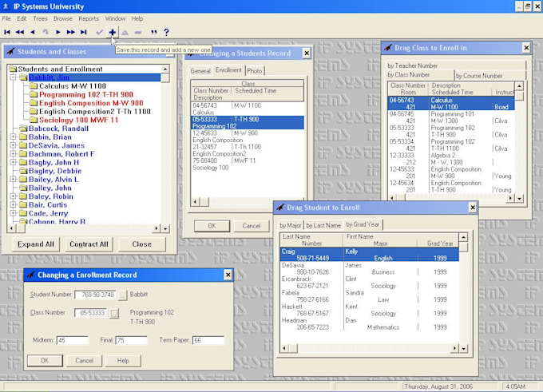Click the question mark help icon
This screenshot has width=543, height=392.
(167, 32)
